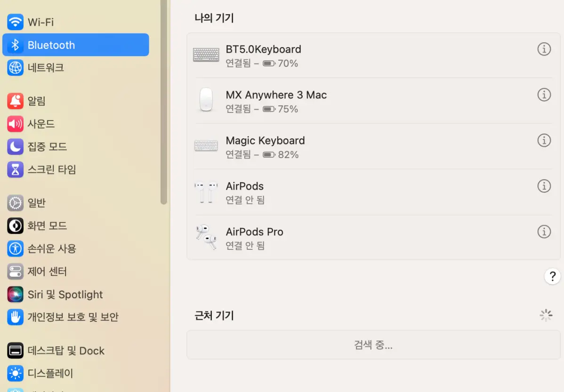Viewport: 564px width, 392px height.
Task: Open the 화면 모드 icon
Action: (15, 226)
